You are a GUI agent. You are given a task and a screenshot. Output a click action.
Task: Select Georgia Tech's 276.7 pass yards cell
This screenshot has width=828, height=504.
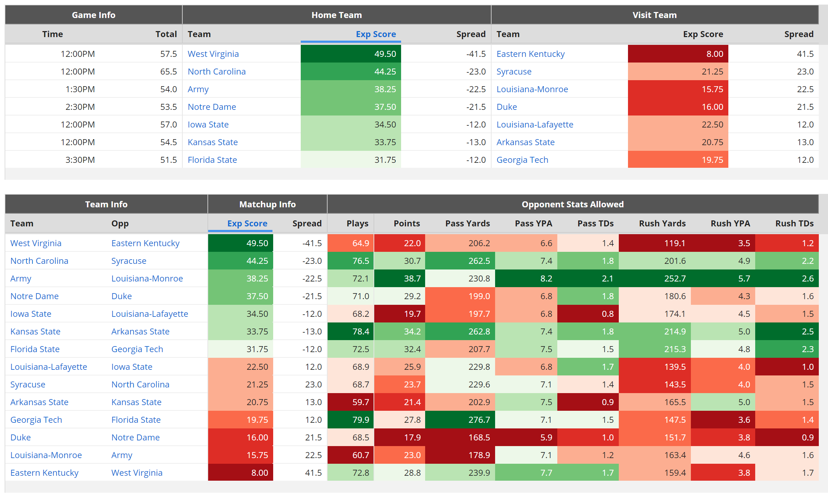tap(460, 420)
